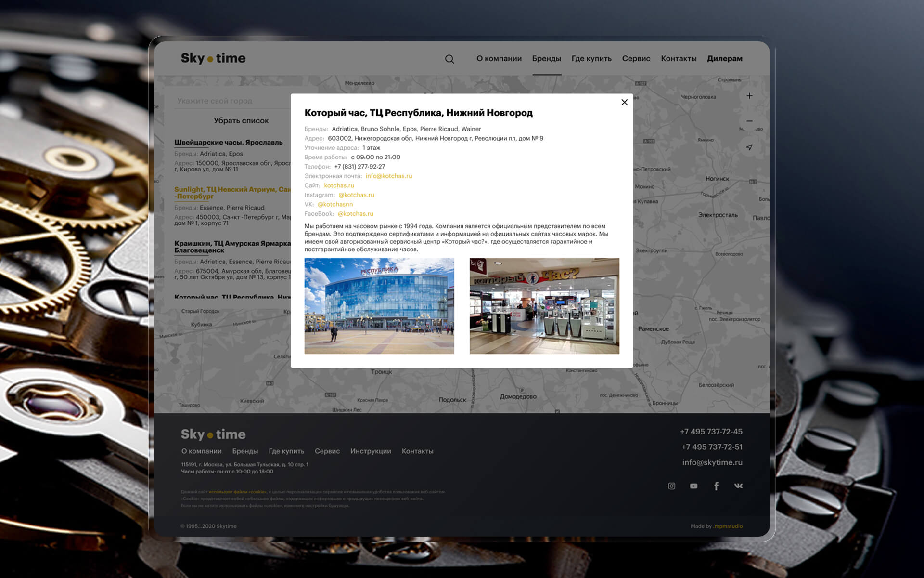This screenshot has height=578, width=924.
Task: Locate me with the map arrow icon
Action: (749, 147)
